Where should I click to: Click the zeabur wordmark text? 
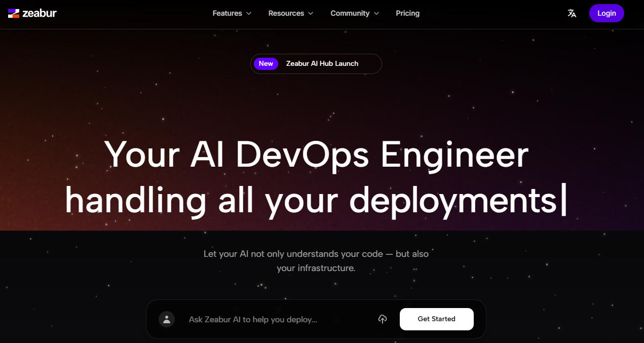pos(40,13)
